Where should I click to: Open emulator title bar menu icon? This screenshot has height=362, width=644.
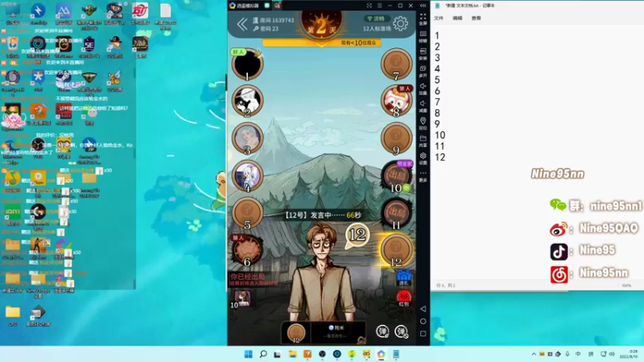379,6
